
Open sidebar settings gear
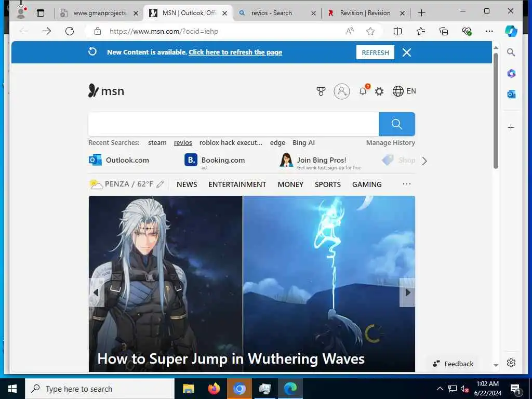511,363
